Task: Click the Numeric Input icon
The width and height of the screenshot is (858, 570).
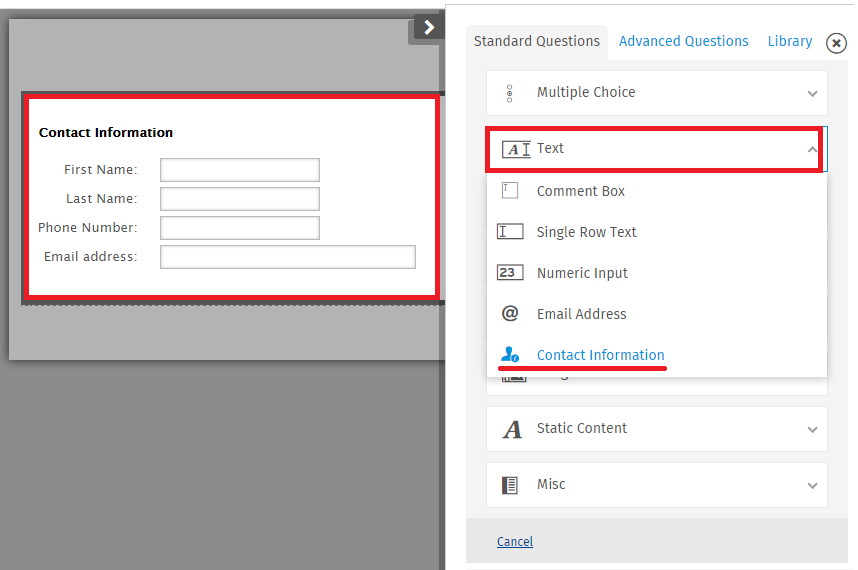Action: (510, 273)
